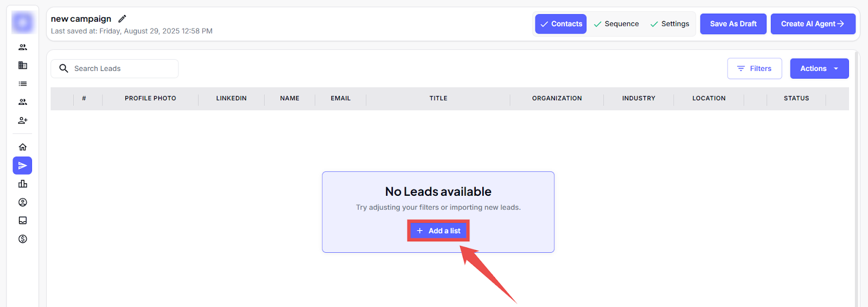Click the Save As Draft button

(733, 24)
